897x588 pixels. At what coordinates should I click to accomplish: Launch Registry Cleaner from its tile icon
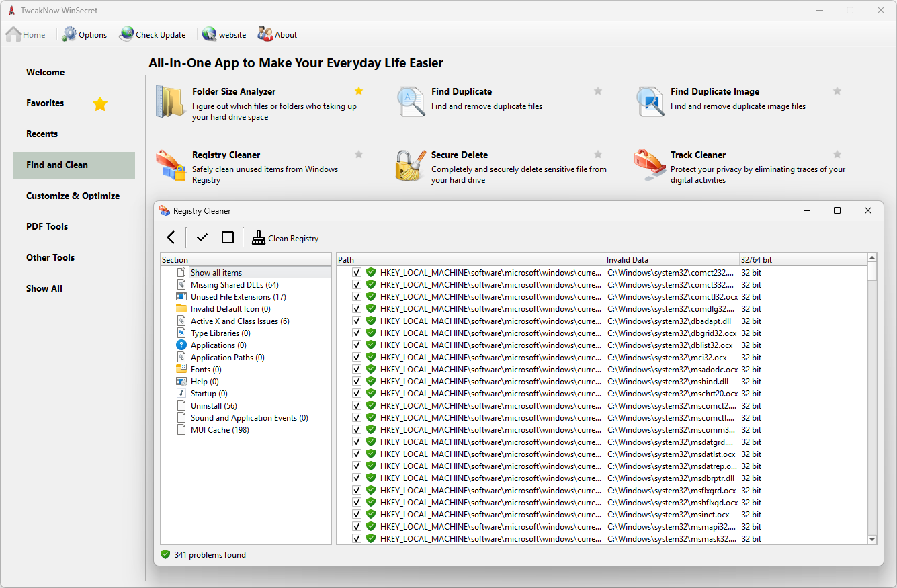[171, 166]
